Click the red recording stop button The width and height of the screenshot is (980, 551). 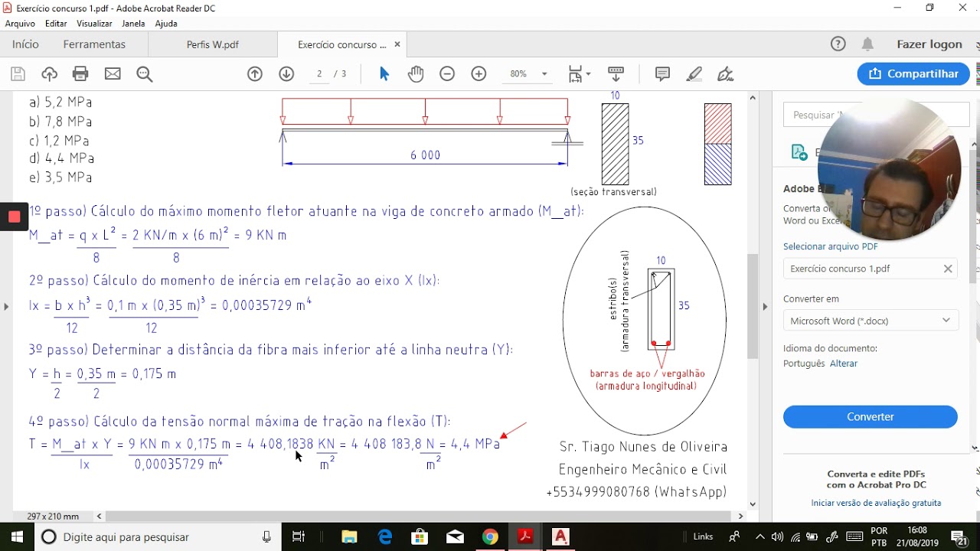pos(14,217)
